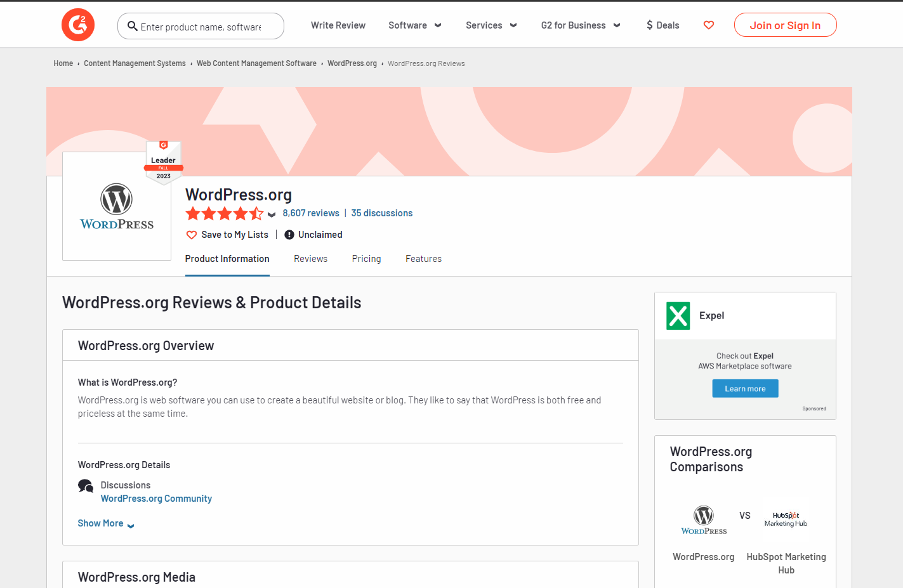Viewport: 903px width, 588px height.
Task: Click the WordPress.org Media heading
Action: (136, 577)
